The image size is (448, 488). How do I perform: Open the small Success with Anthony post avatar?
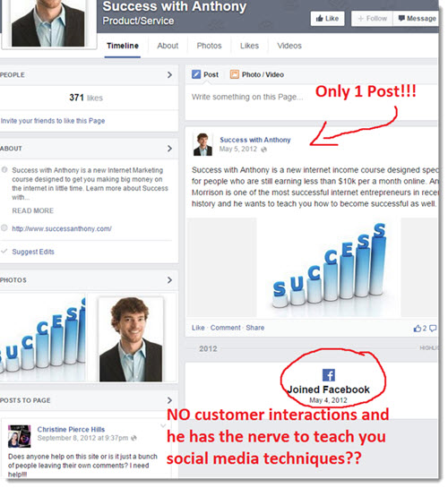pyautogui.click(x=202, y=144)
